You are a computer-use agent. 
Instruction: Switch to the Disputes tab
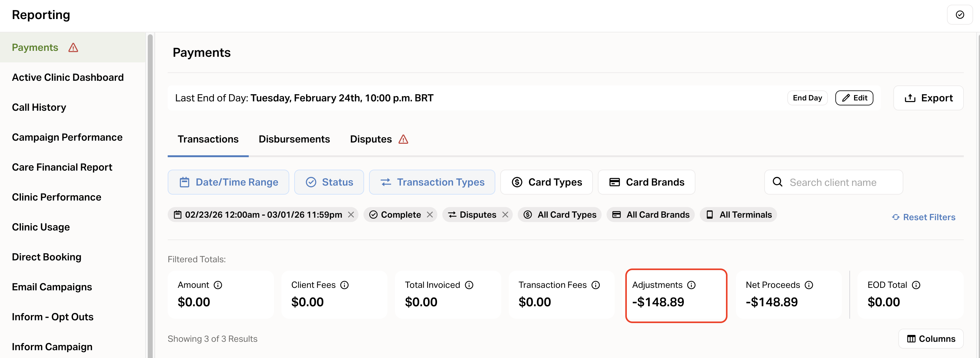pos(371,139)
